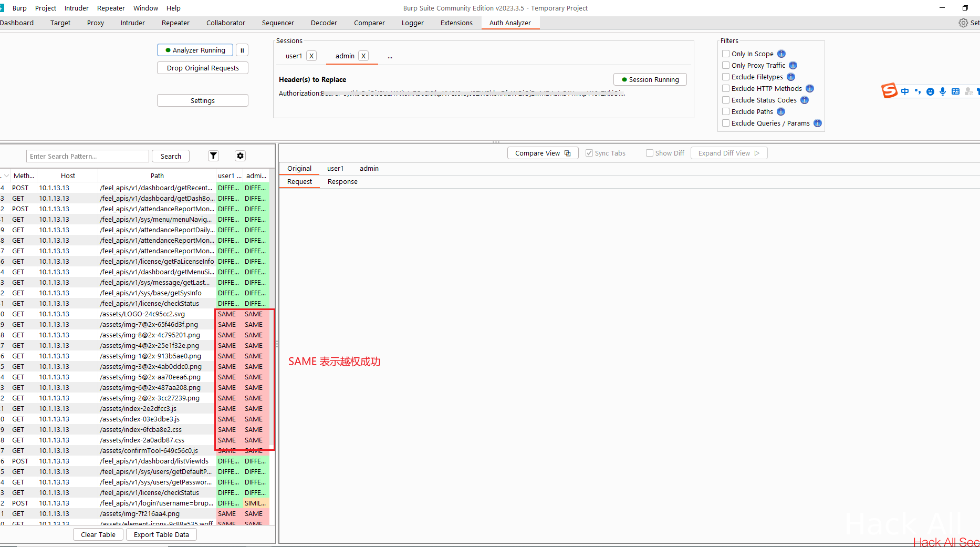This screenshot has width=980, height=547.
Task: Switch to the Proxy tab
Action: (x=96, y=23)
